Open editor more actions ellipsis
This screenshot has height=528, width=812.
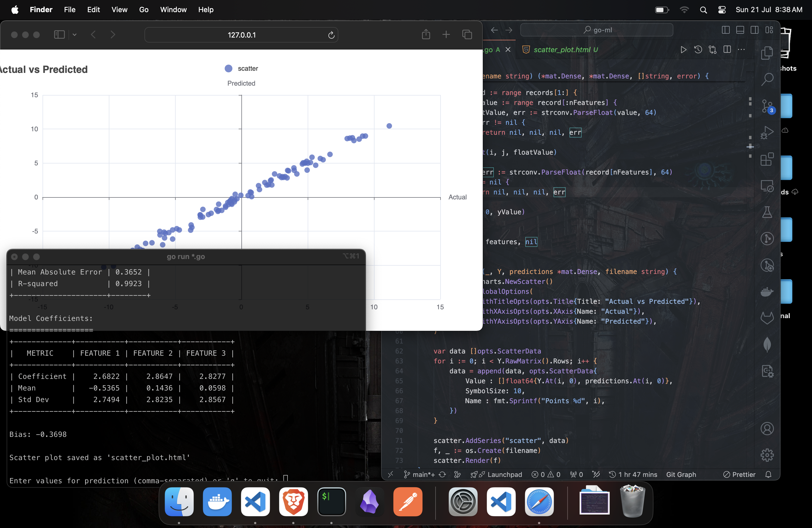[x=741, y=50]
